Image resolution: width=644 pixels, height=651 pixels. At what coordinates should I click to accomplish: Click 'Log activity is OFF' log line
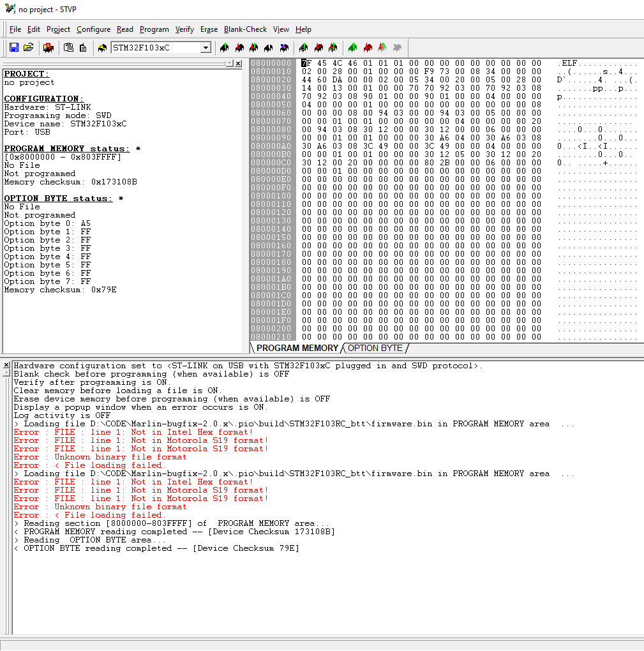pos(62,415)
